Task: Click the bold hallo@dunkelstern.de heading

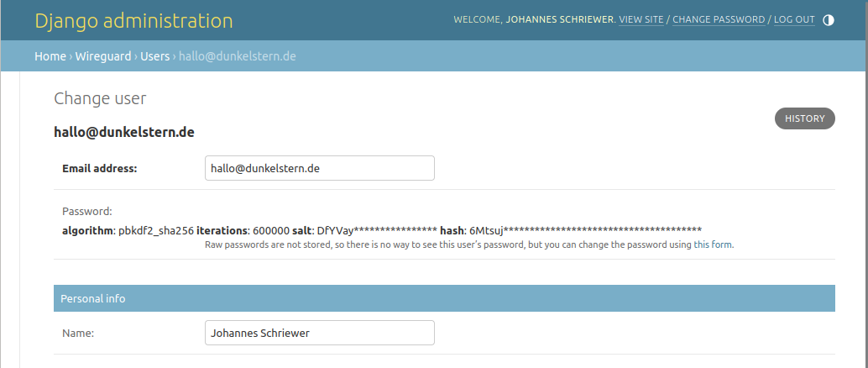Action: [x=124, y=133]
